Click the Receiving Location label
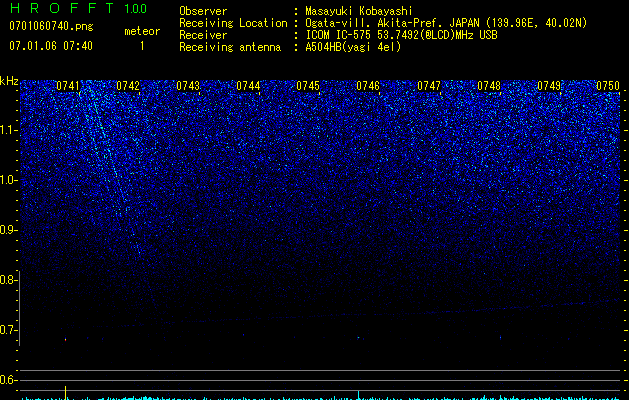The width and height of the screenshot is (629, 400). coord(233,23)
